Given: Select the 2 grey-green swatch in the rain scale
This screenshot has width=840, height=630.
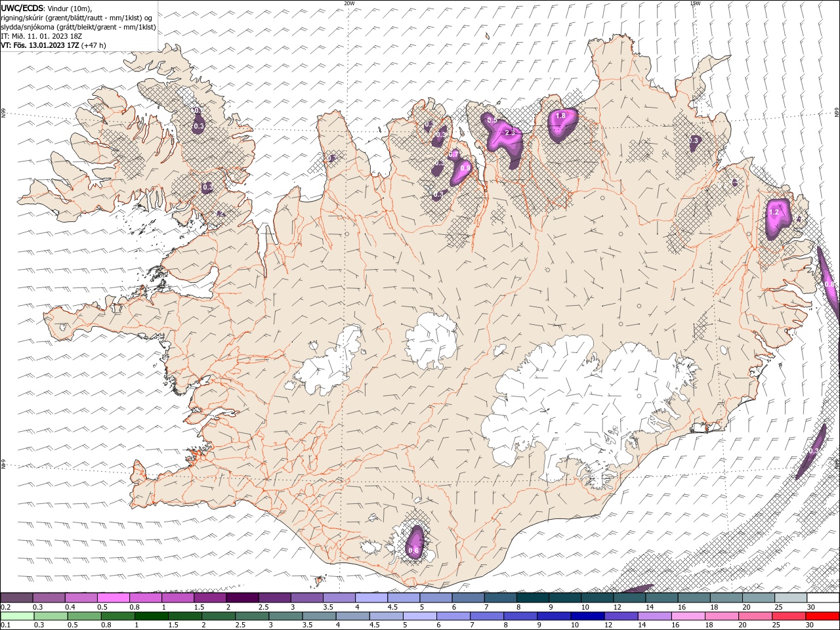Looking at the screenshot, I should coord(219,616).
